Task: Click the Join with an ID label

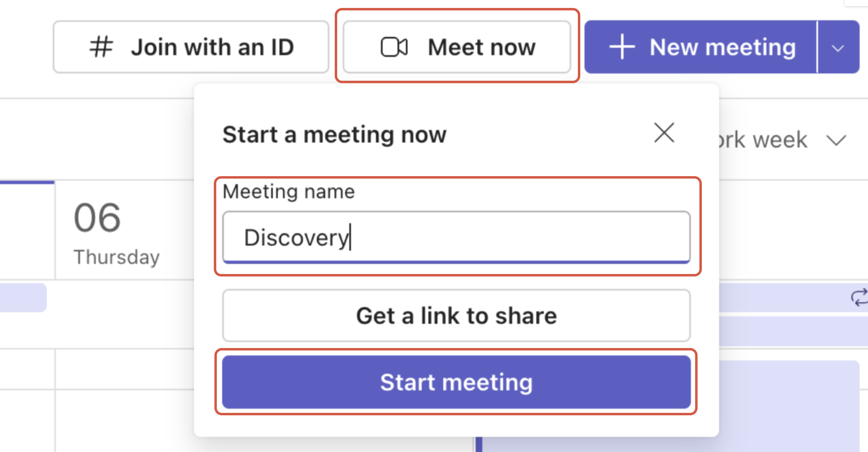Action: click(212, 47)
